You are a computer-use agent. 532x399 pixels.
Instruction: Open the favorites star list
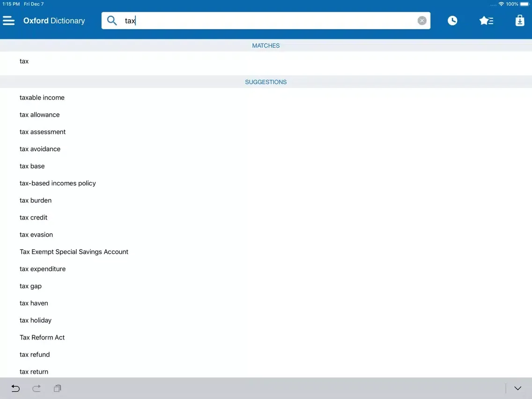[x=486, y=21]
